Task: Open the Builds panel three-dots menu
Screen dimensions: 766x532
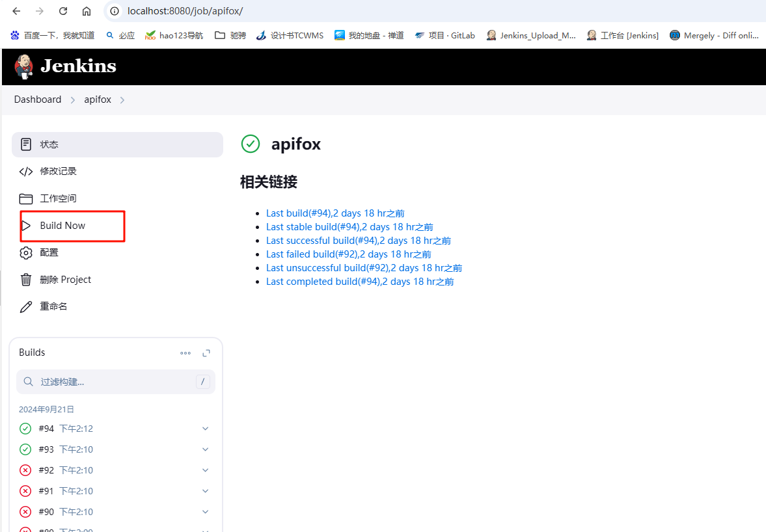Action: point(185,353)
